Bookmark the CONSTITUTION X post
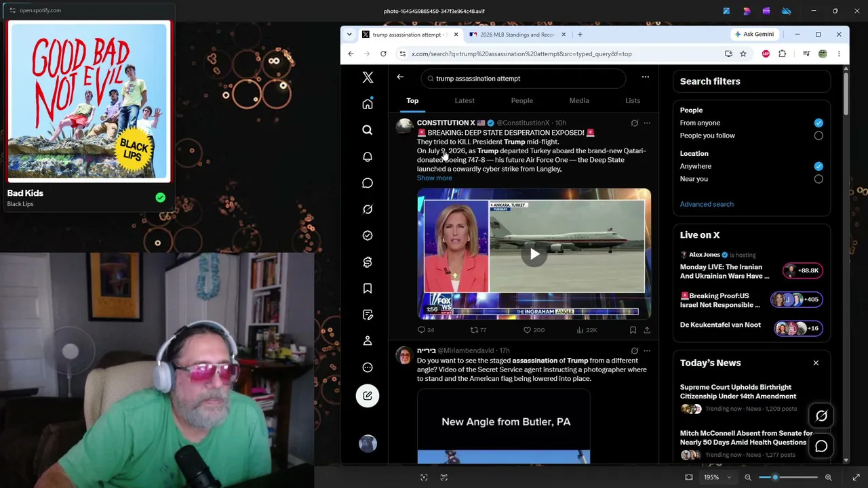The height and width of the screenshot is (488, 868). click(x=633, y=330)
